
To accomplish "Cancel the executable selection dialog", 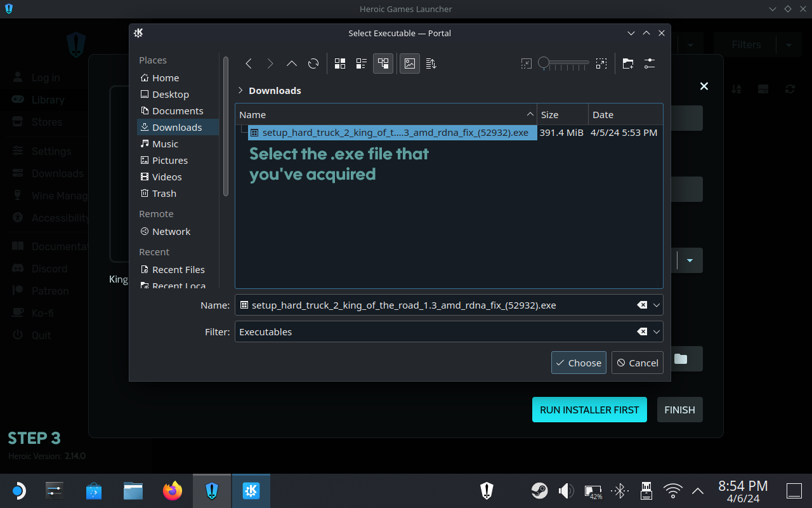I will [x=638, y=363].
